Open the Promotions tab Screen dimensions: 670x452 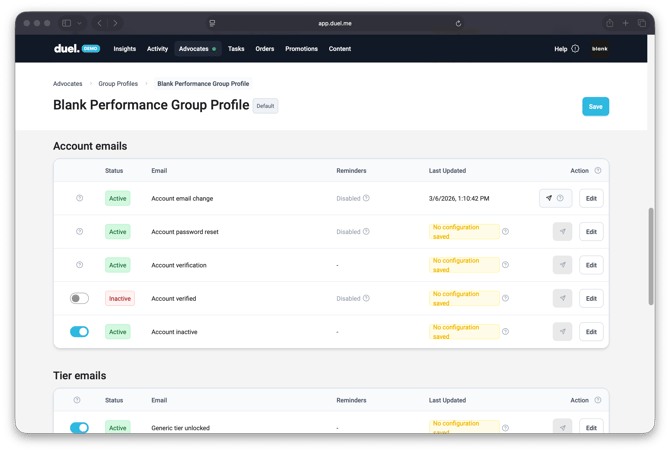[301, 48]
